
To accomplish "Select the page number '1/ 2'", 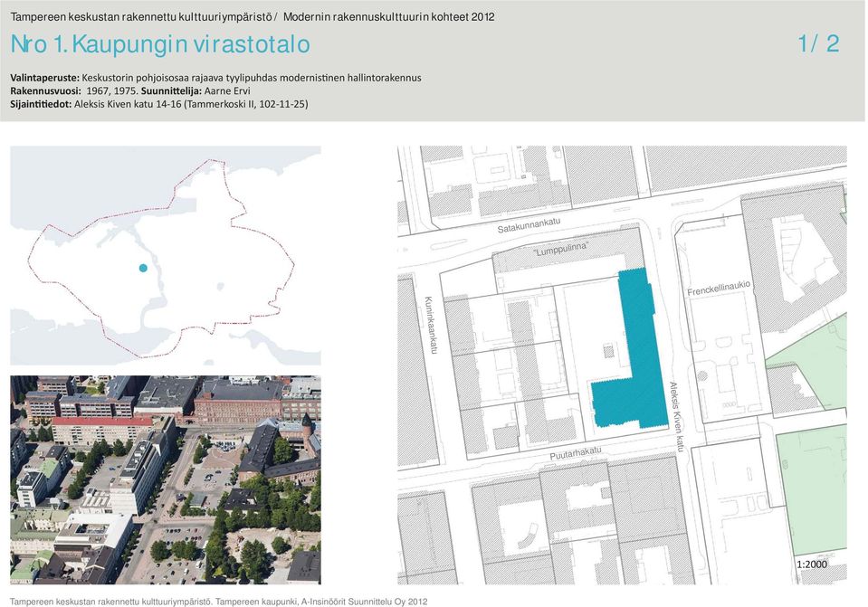I will pos(819,43).
